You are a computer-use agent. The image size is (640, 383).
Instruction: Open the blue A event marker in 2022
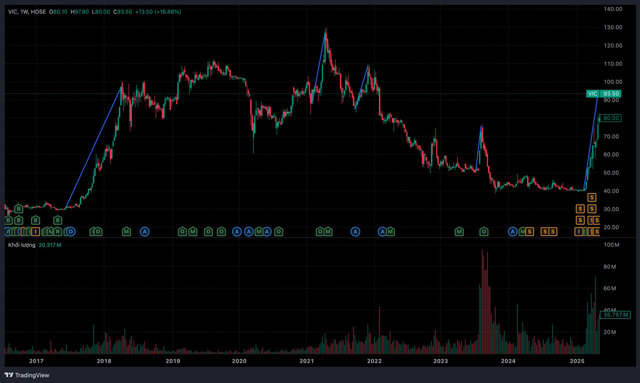[x=382, y=232]
